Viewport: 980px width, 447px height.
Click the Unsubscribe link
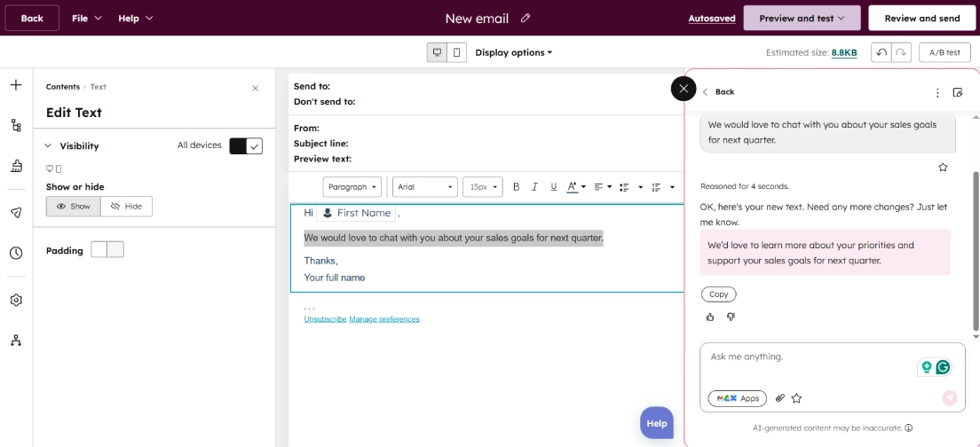coord(325,319)
